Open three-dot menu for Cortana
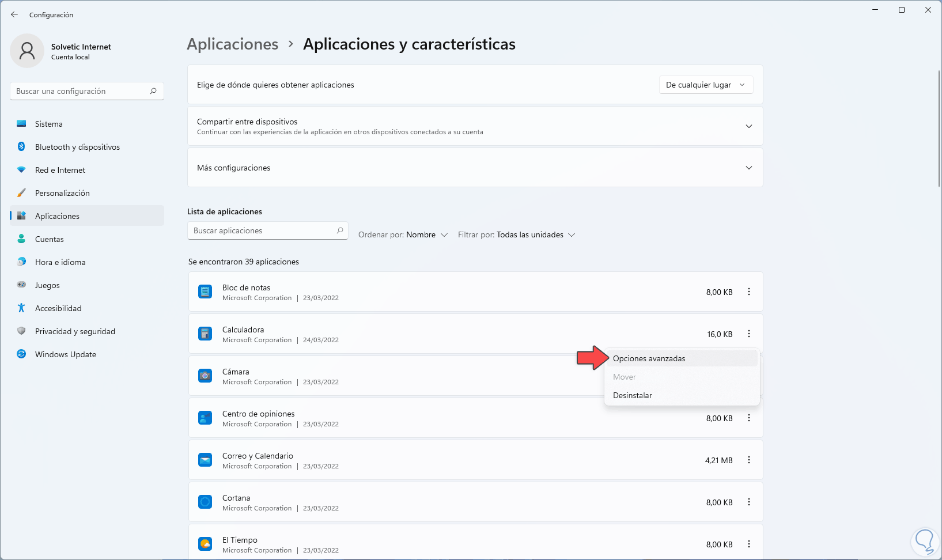Viewport: 942px width, 560px height. 749,502
